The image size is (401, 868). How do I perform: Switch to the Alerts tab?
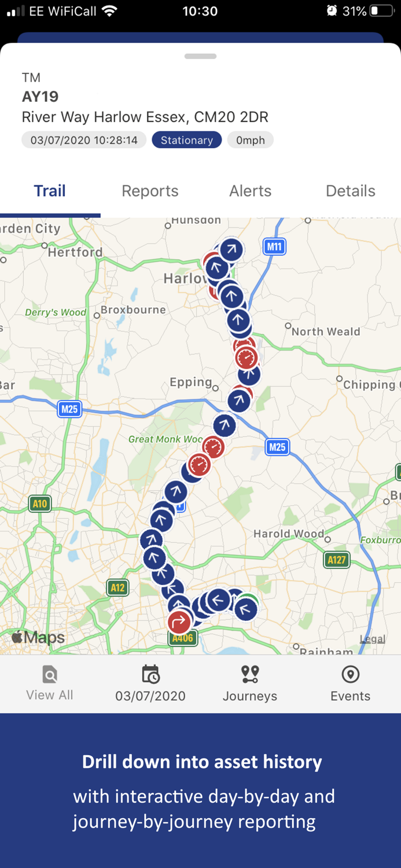click(x=250, y=191)
